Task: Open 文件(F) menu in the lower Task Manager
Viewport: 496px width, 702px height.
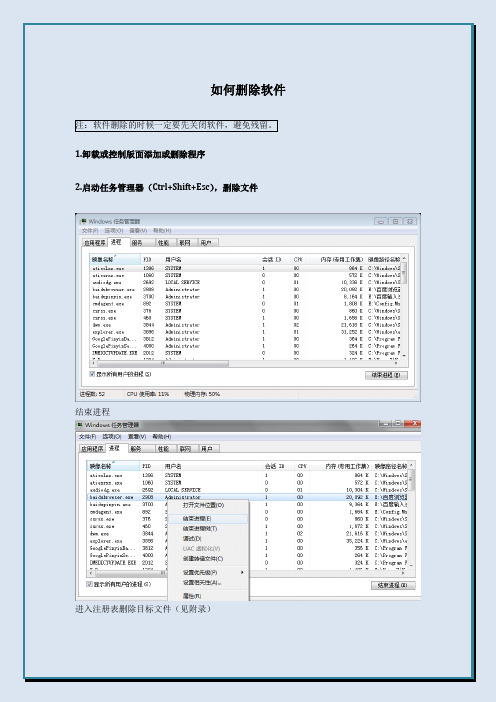Action: tap(87, 437)
